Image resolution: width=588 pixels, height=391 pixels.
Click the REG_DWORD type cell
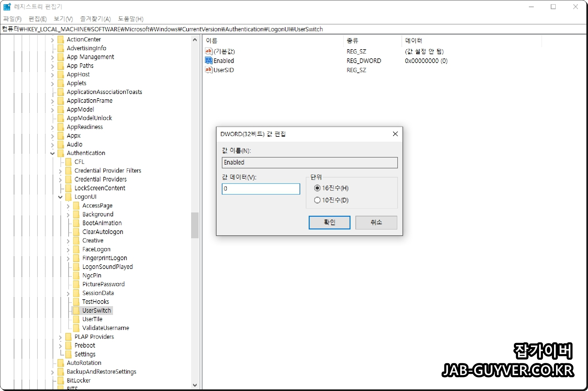point(364,61)
